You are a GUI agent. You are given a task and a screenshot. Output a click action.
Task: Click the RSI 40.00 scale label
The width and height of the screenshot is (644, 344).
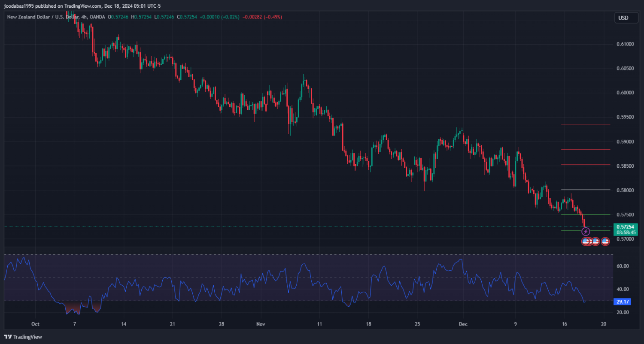point(623,289)
